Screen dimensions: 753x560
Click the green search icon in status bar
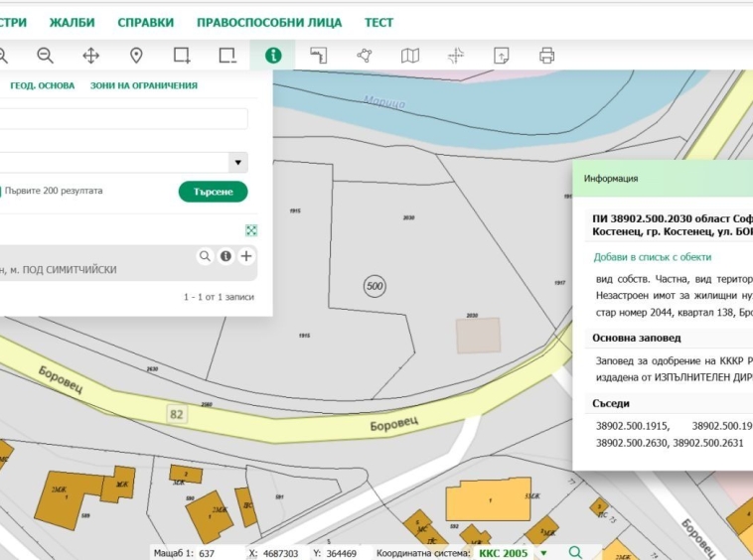pos(575,553)
